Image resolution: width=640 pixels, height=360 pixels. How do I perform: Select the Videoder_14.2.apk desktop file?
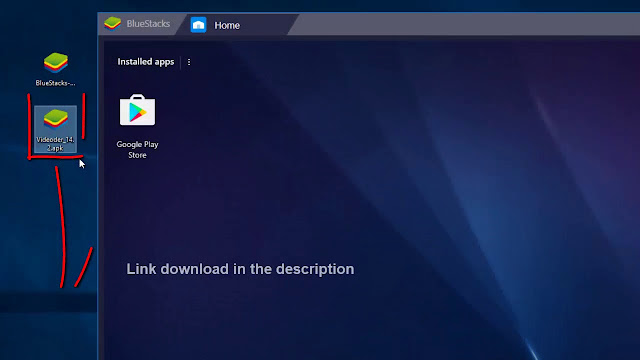(x=56, y=130)
